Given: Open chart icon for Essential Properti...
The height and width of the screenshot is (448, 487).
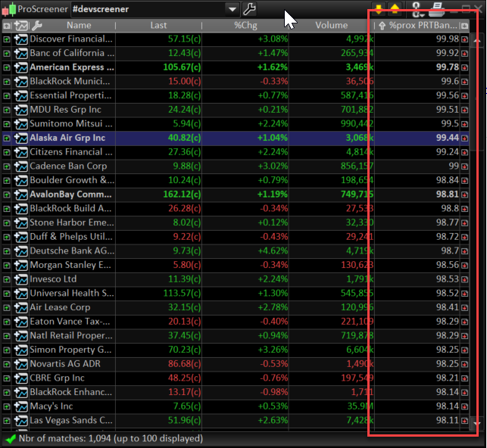Looking at the screenshot, I should point(21,95).
